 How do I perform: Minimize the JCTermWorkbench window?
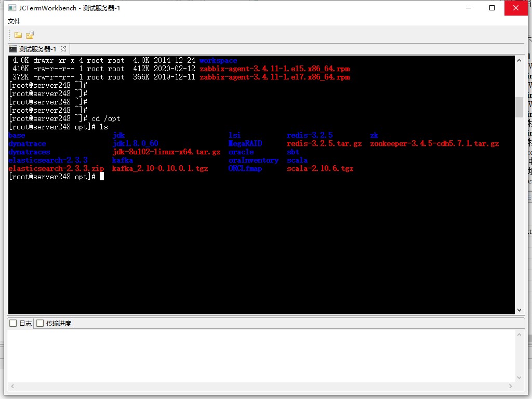pos(469,8)
